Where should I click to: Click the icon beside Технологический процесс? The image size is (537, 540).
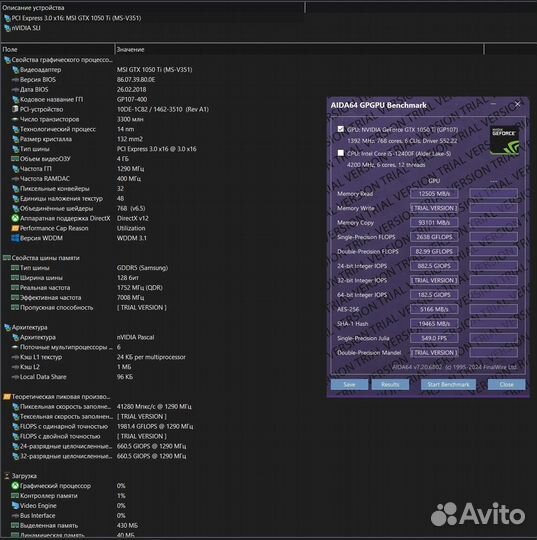point(15,129)
